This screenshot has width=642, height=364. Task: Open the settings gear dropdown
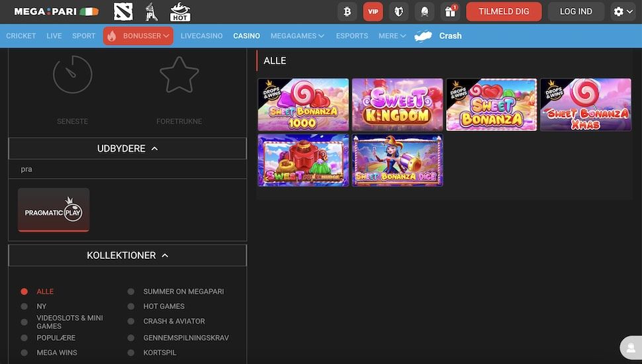(x=623, y=11)
